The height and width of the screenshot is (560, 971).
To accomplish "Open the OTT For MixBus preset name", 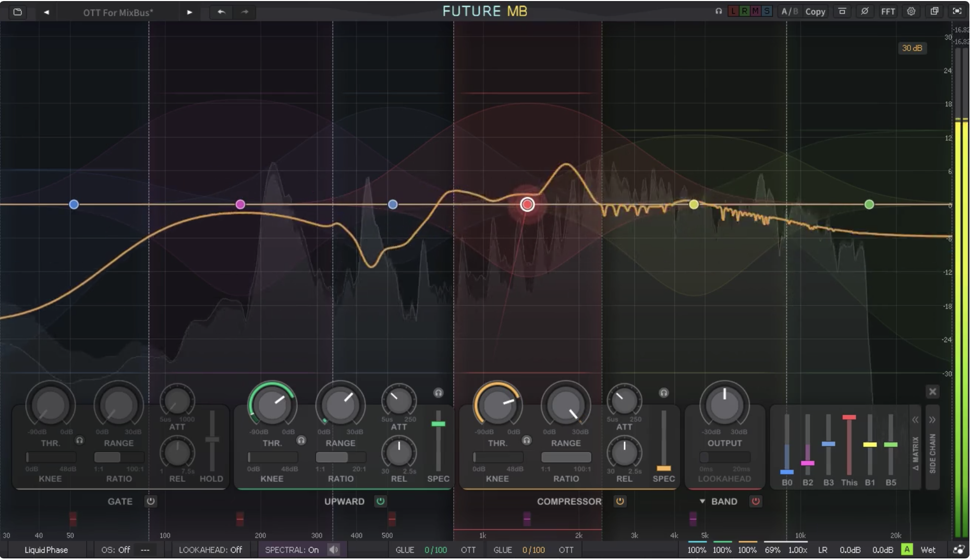I will pos(118,13).
